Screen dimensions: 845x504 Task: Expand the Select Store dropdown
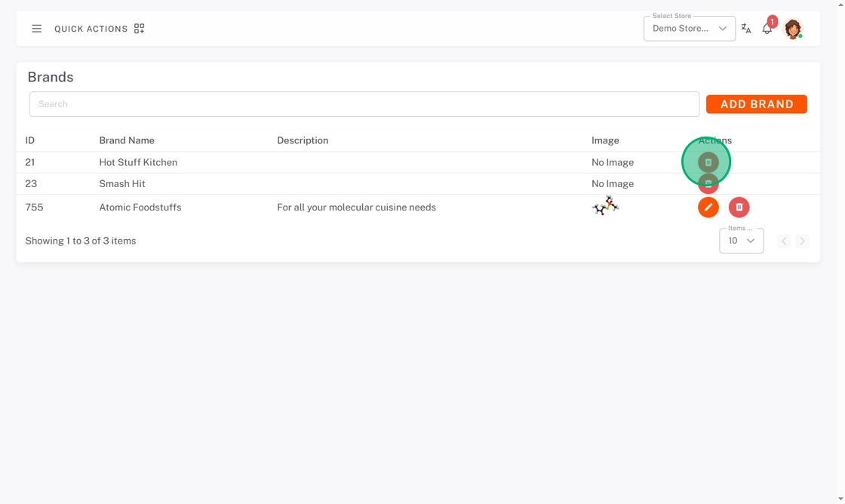point(689,29)
